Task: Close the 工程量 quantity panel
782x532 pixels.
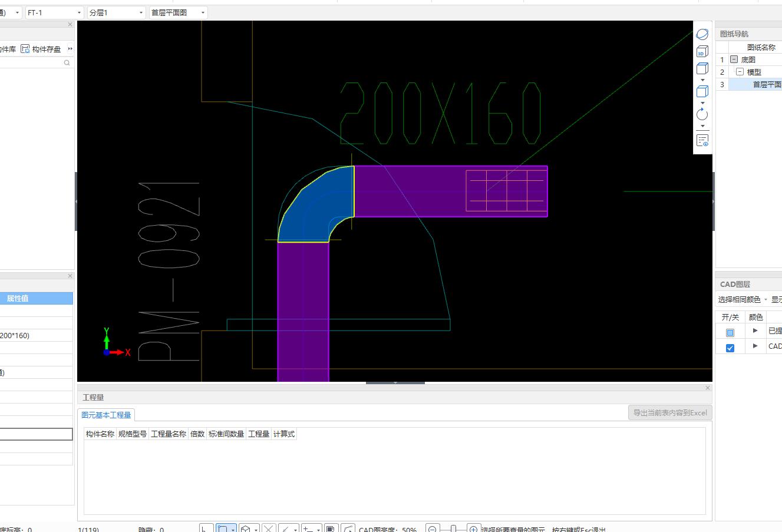Action: pyautogui.click(x=708, y=388)
